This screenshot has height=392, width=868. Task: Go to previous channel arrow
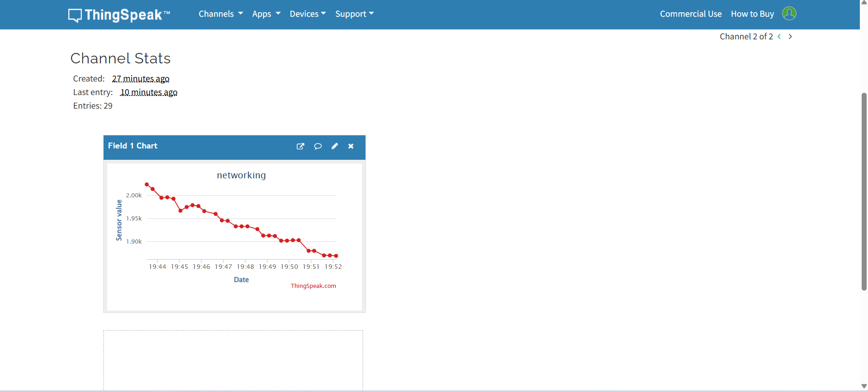point(779,37)
